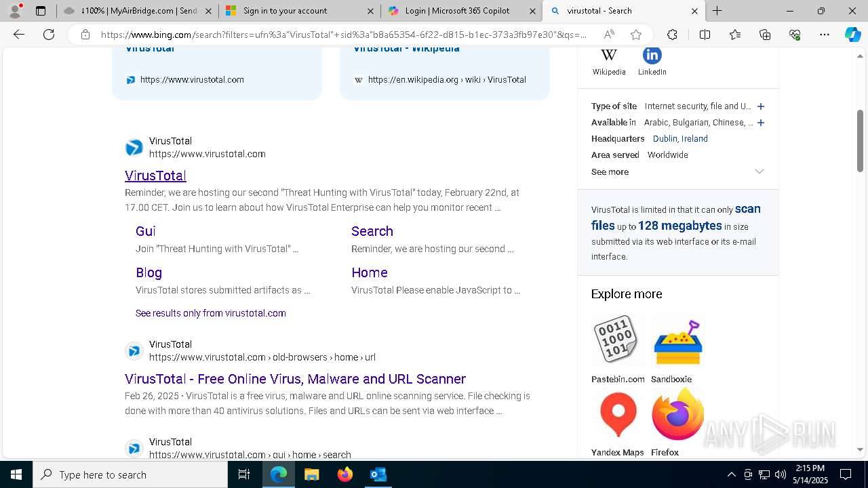Open the Blog sitelink
Image resolution: width=868 pixels, height=488 pixels.
149,272
